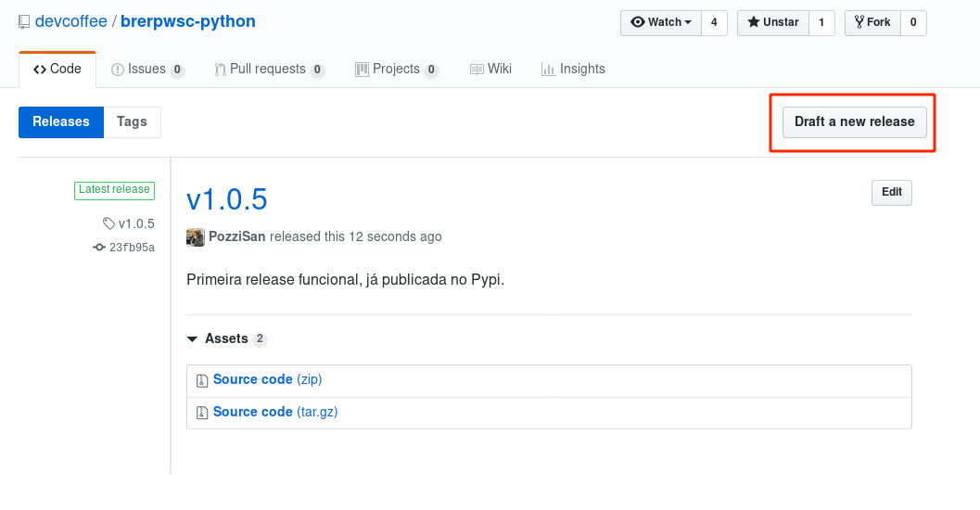This screenshot has width=980, height=510.
Task: Click the fork icon on Fork button
Action: (x=859, y=22)
